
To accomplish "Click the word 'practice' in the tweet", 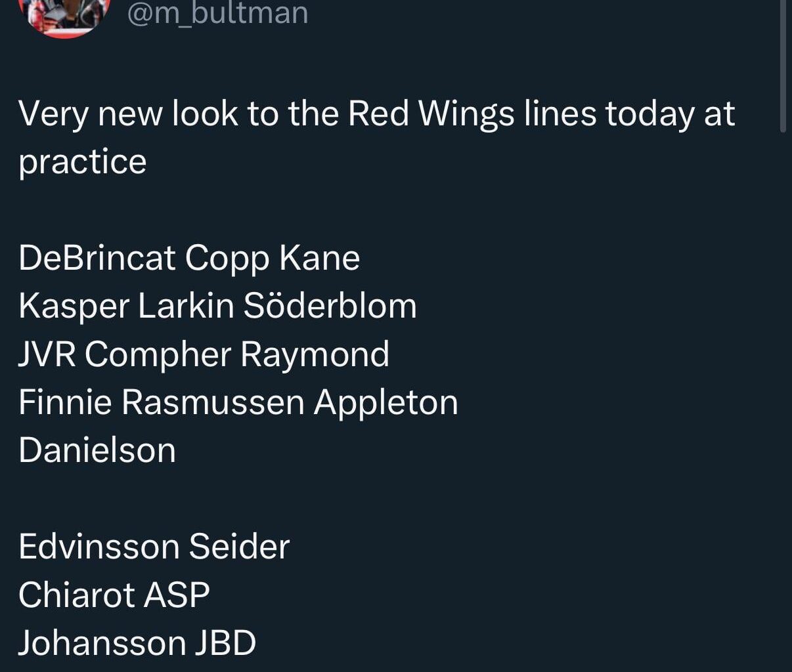I will 82,161.
